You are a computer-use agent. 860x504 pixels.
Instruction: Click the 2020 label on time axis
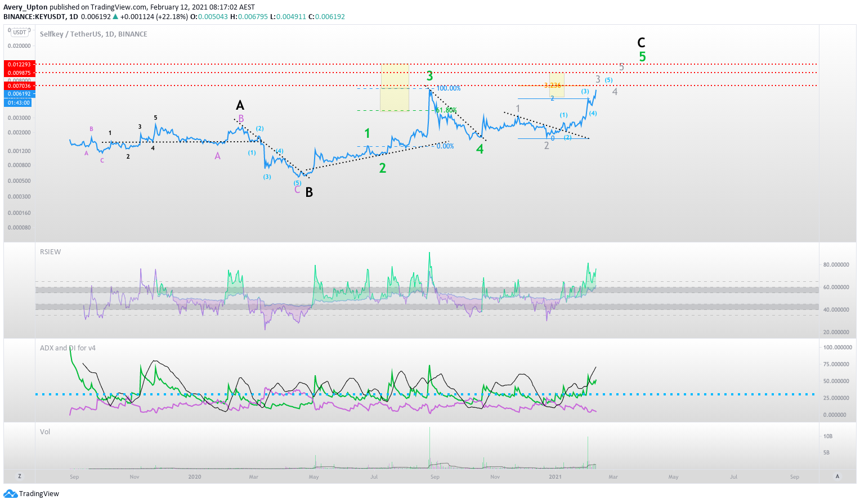click(x=195, y=477)
